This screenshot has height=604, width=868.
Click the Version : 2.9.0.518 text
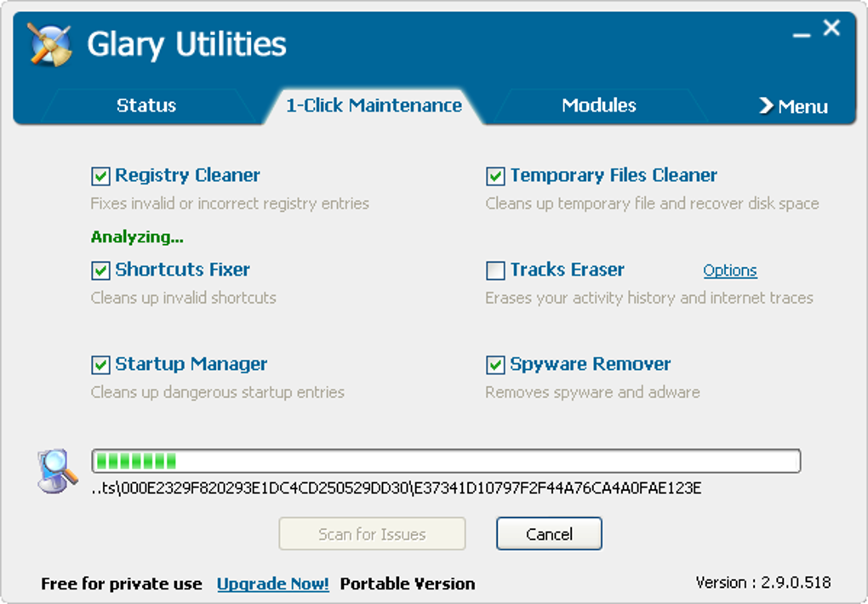763,583
